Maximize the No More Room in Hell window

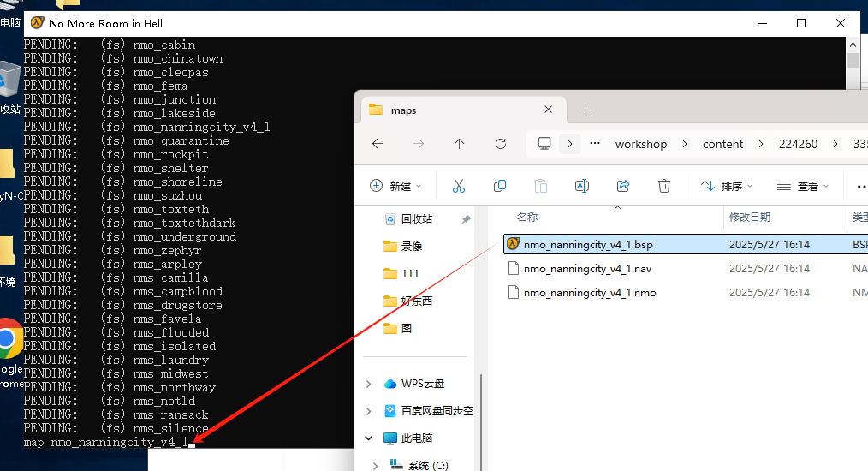click(x=801, y=23)
